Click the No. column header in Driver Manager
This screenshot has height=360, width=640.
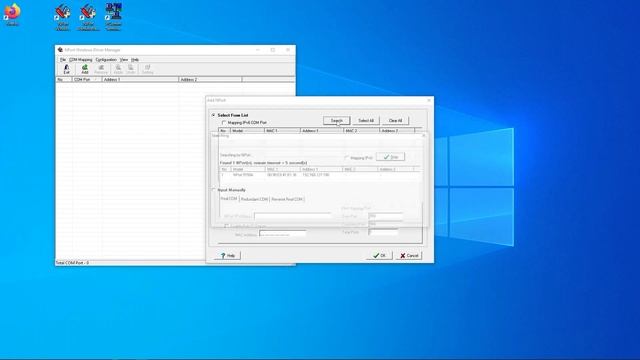point(64,80)
